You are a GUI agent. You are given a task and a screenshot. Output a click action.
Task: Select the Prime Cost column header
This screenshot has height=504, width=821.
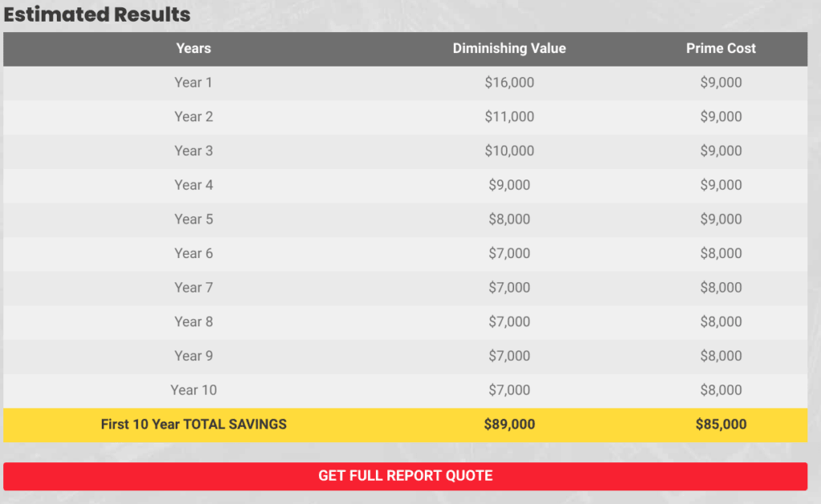click(x=721, y=48)
